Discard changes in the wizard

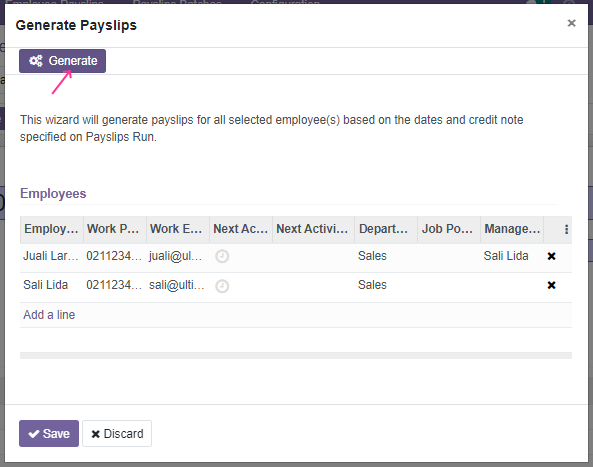pyautogui.click(x=117, y=433)
